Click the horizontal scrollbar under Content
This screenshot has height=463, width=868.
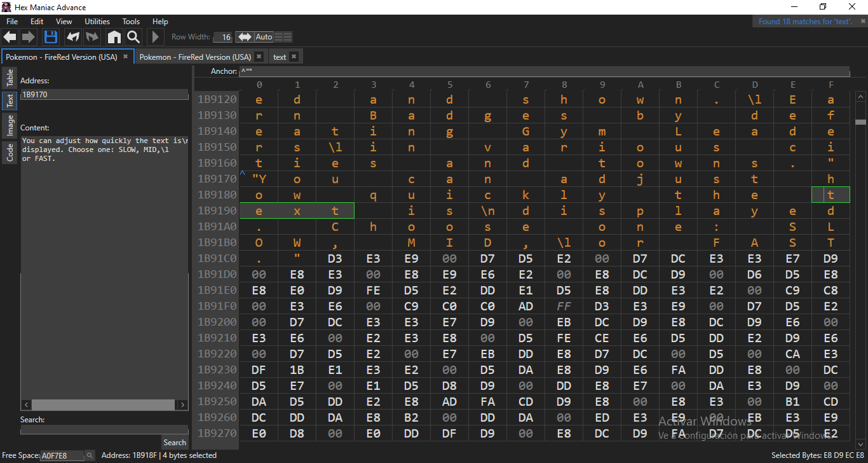pos(103,404)
